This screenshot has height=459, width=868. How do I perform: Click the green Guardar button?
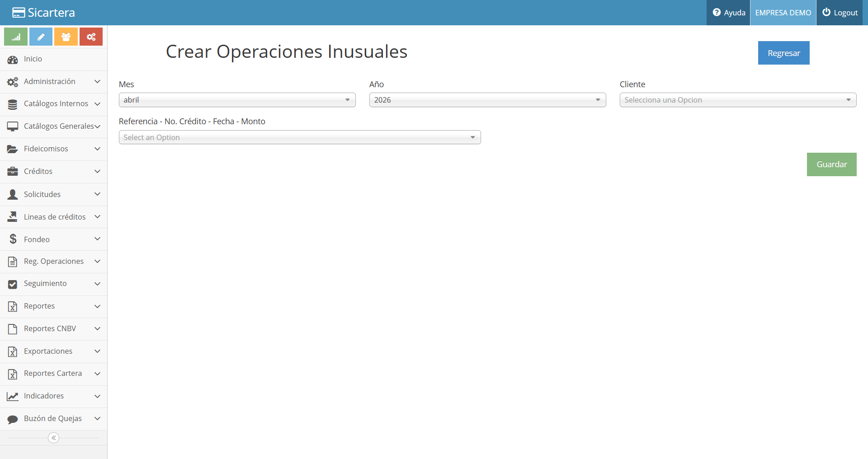[831, 164]
